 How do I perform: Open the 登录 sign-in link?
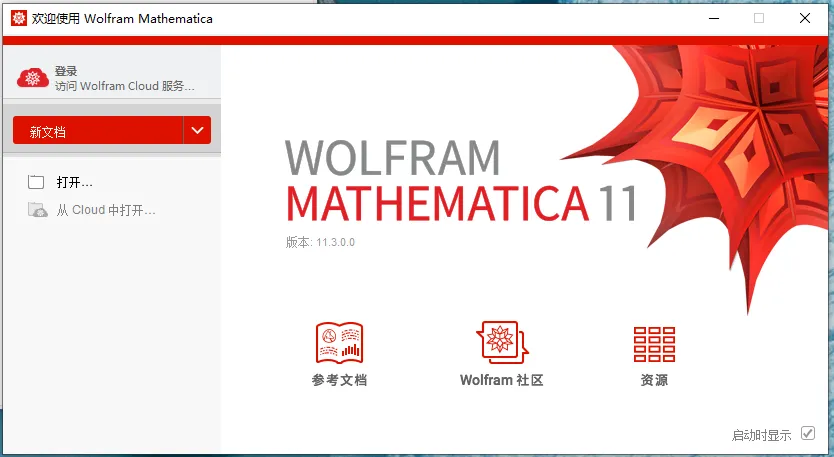pyautogui.click(x=66, y=71)
